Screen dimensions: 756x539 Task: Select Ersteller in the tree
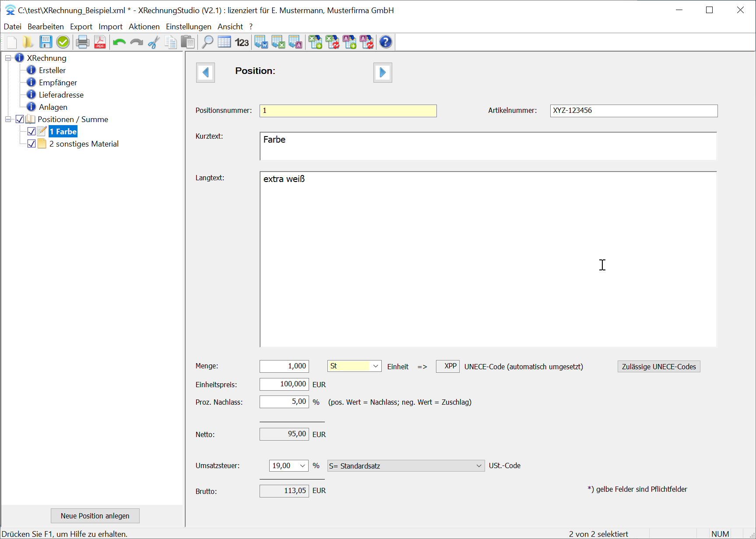pos(52,70)
